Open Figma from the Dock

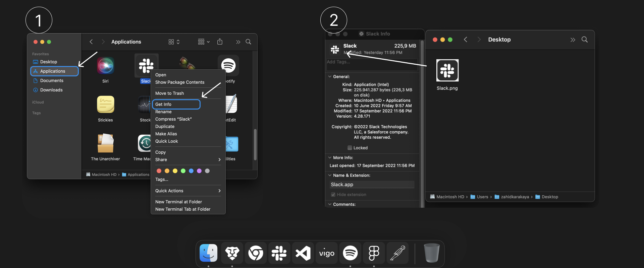374,253
